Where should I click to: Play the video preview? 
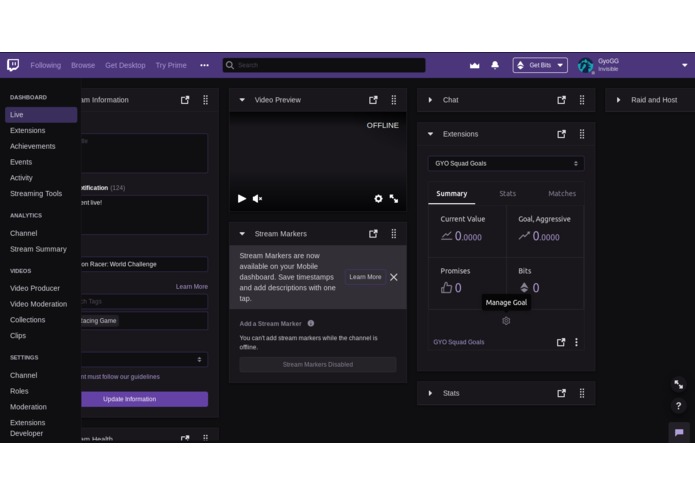point(242,198)
